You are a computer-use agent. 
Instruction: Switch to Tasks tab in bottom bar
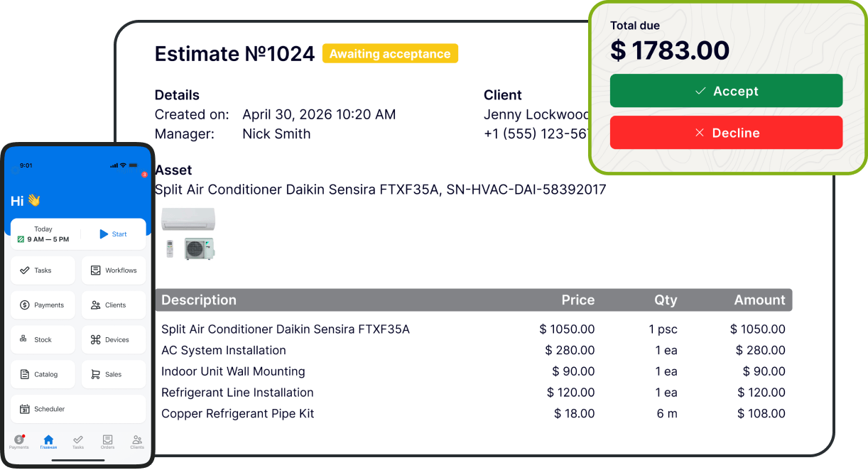click(x=78, y=442)
